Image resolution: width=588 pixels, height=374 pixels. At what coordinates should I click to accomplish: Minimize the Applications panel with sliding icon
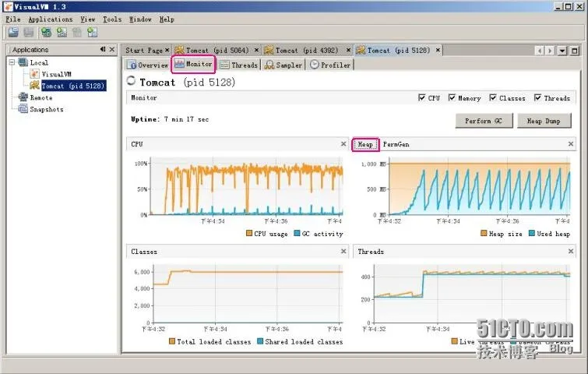click(103, 49)
